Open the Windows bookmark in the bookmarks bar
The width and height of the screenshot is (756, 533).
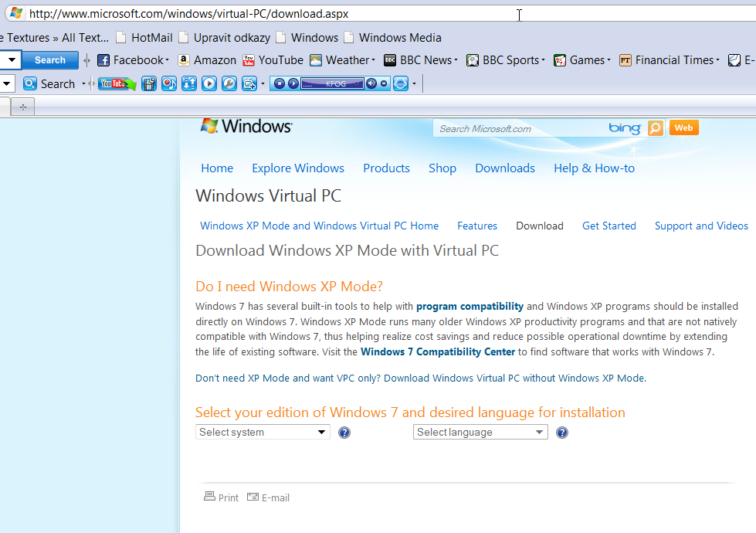(307, 38)
